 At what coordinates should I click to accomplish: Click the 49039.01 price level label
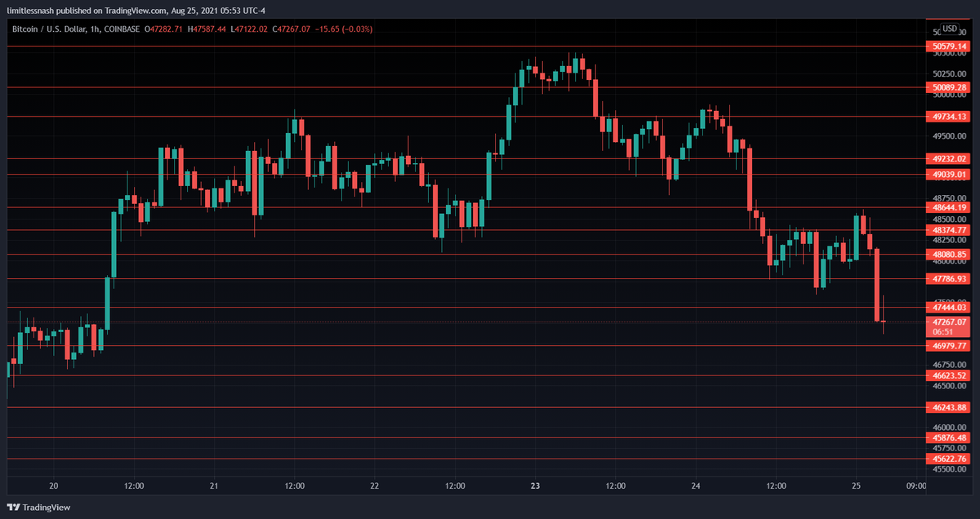point(949,175)
